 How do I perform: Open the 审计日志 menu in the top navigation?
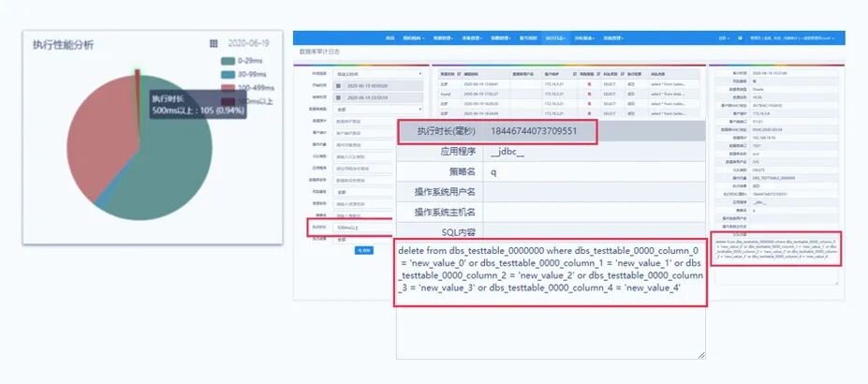(x=555, y=38)
